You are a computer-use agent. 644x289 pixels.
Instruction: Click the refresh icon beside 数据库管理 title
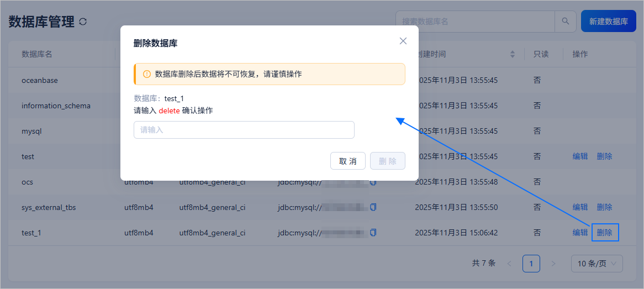click(83, 22)
